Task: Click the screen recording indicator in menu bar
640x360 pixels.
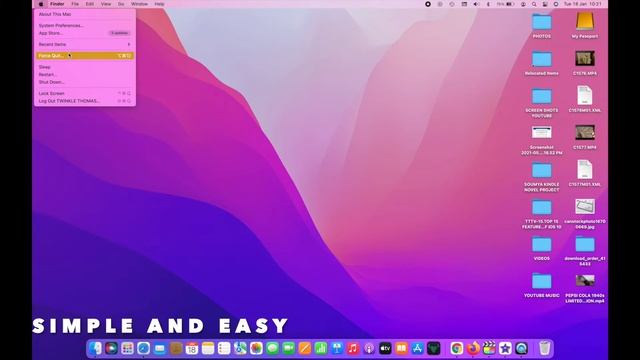Action: coord(428,4)
